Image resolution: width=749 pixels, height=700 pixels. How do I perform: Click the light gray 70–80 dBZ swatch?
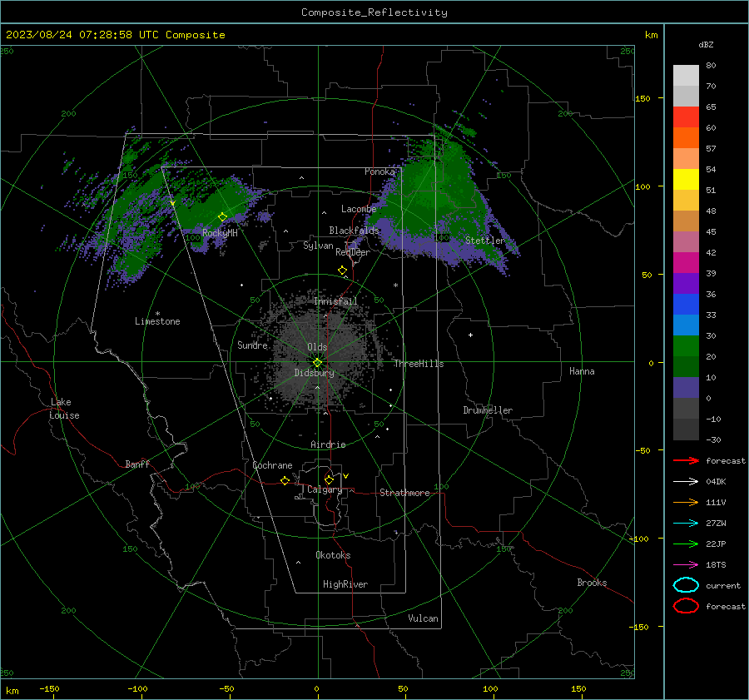[x=686, y=76]
